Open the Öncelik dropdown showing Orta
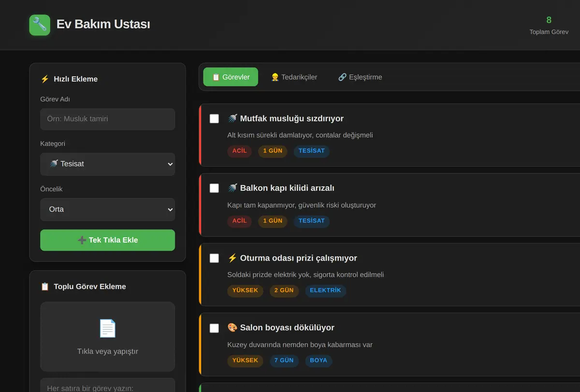Image resolution: width=580 pixels, height=392 pixels. coord(107,209)
